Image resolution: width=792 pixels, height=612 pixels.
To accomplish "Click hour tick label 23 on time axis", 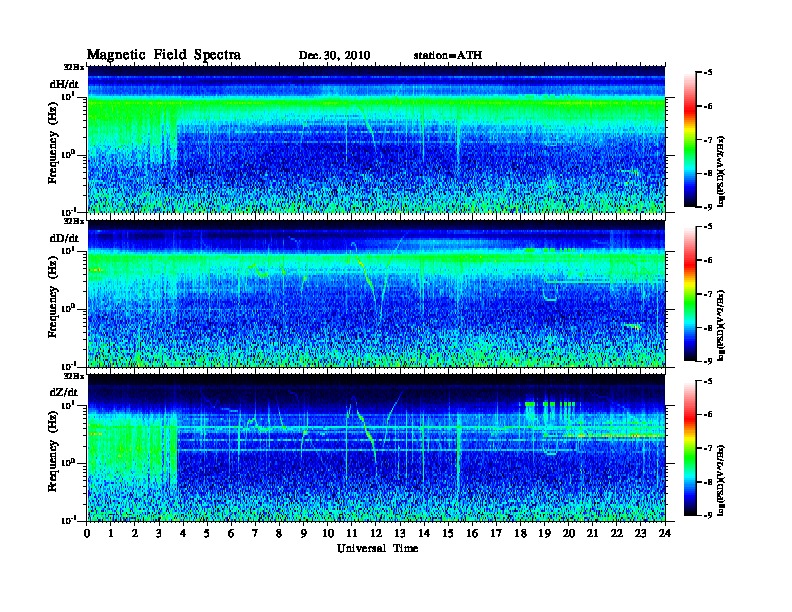I will click(x=640, y=533).
